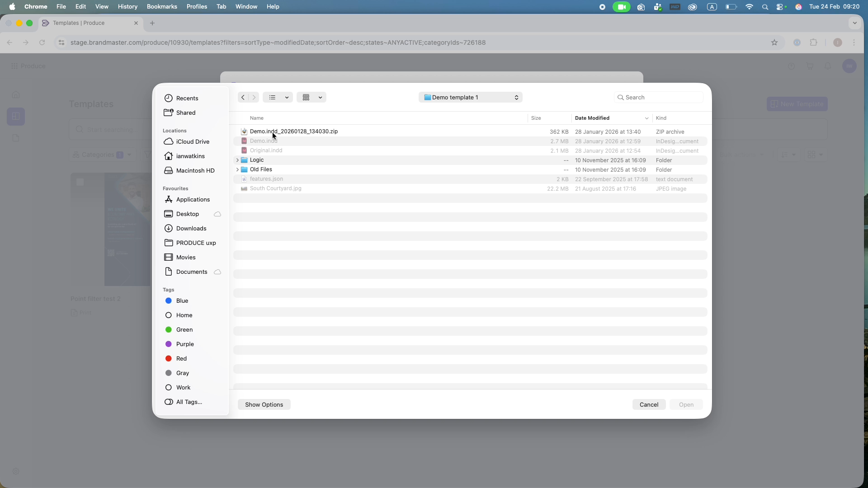Filter by the Blue tag
Screen dimensions: 868x488
click(x=177, y=300)
